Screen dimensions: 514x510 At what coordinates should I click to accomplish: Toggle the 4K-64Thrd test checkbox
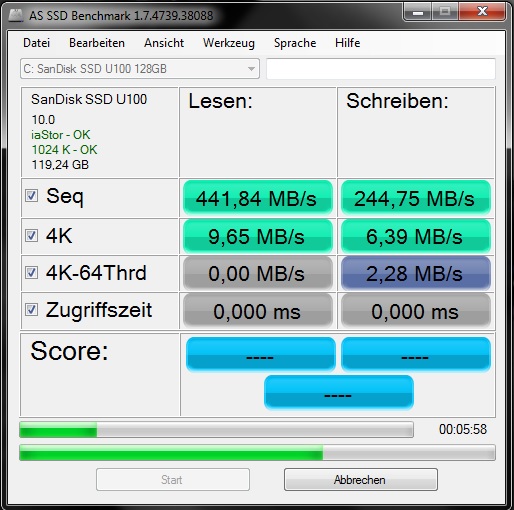click(32, 273)
